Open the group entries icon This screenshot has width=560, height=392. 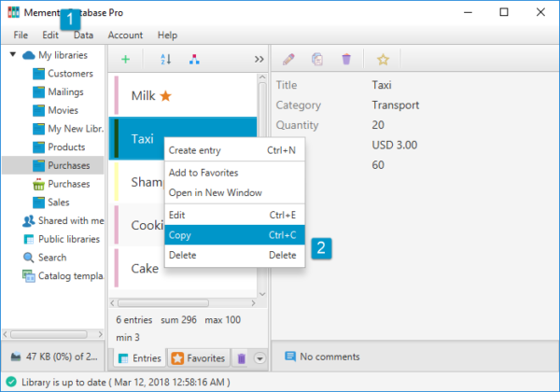[194, 59]
